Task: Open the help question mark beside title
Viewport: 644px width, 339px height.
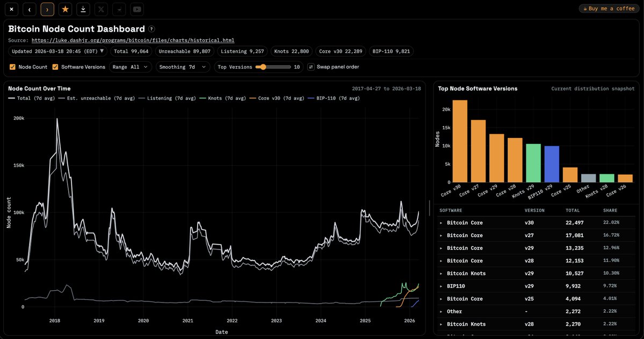Action: pyautogui.click(x=151, y=29)
